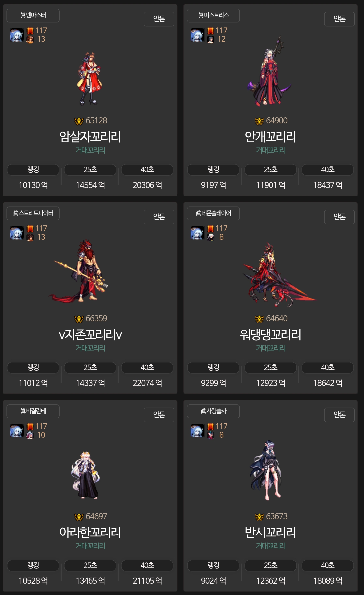Open the 거대꼬리리 adventure link under 워댕댕꼬리리

click(x=271, y=348)
